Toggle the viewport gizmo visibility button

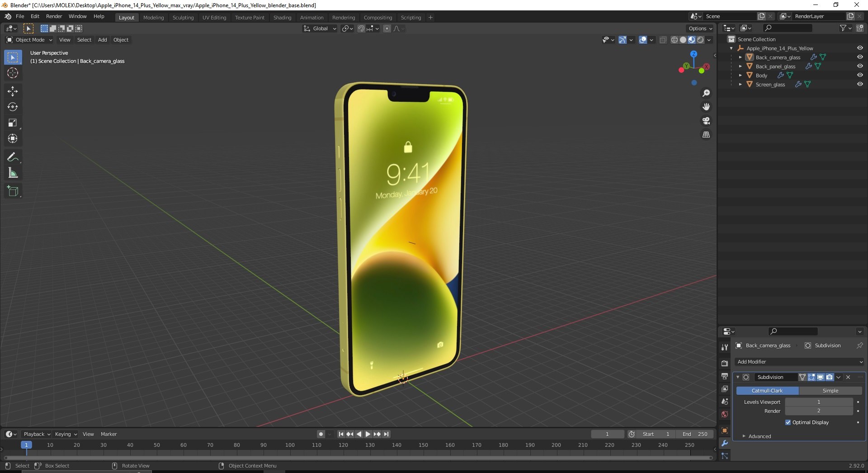(x=623, y=40)
